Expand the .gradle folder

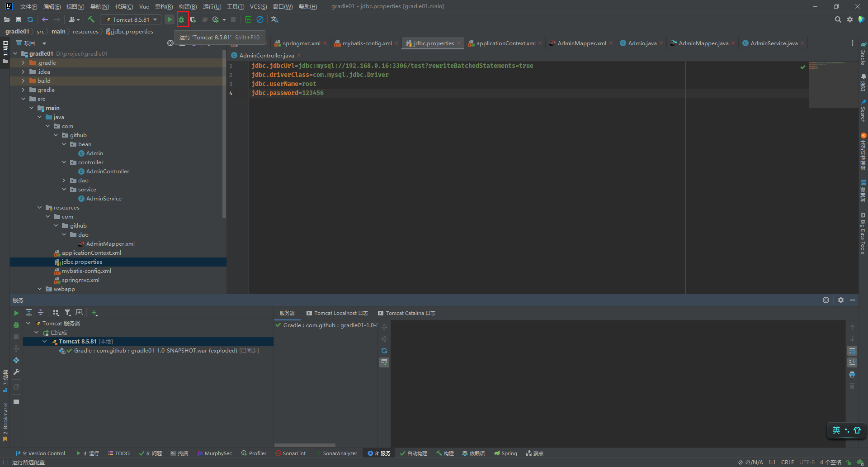[x=23, y=63]
